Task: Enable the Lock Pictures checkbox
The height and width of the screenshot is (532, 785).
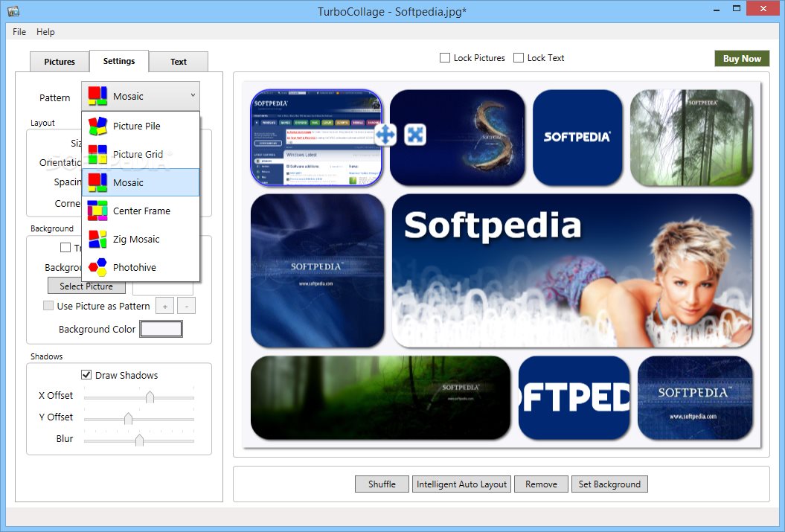Action: 444,57
